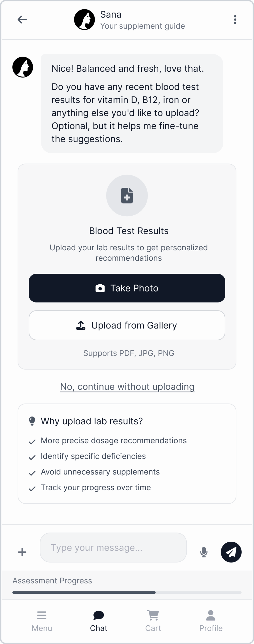
Task: Click Sana's avatar in the header
Action: pos(84,20)
